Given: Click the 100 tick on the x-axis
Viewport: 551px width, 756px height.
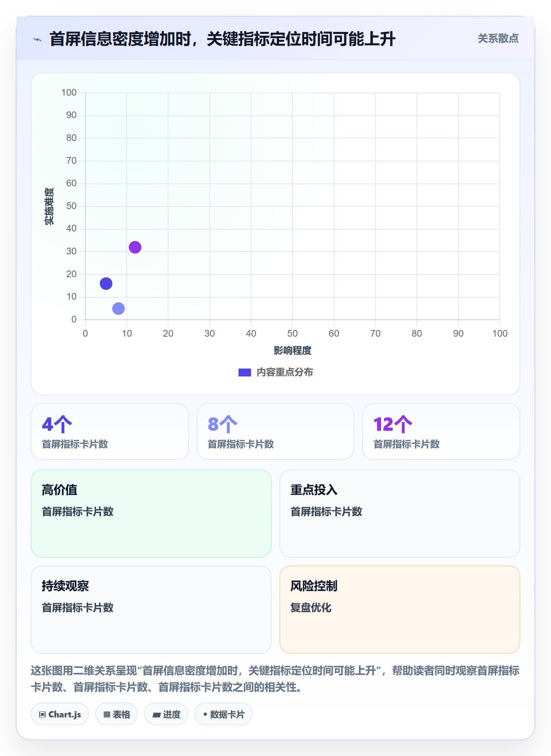Looking at the screenshot, I should pyautogui.click(x=500, y=334).
